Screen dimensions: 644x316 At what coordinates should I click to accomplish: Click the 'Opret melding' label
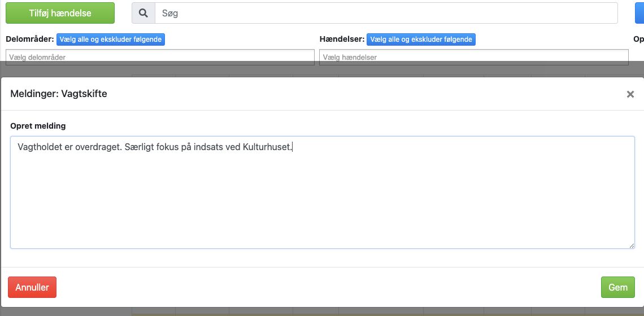pyautogui.click(x=38, y=126)
